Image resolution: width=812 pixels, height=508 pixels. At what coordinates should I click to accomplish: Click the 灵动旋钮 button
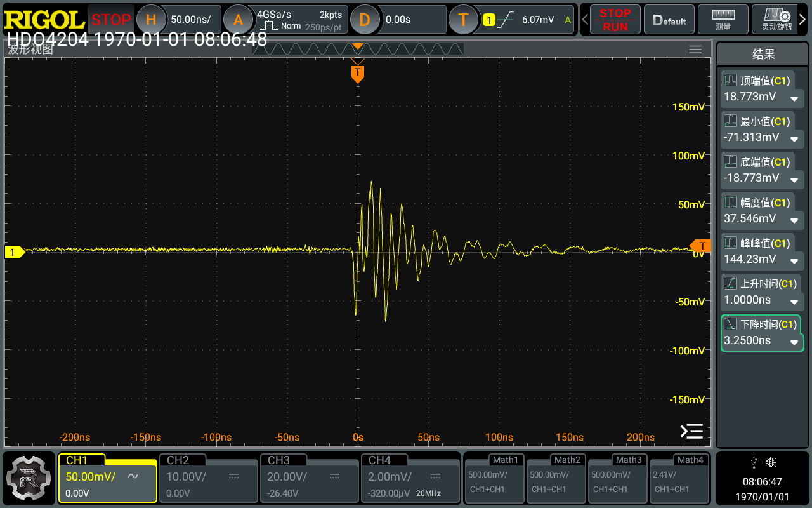[x=776, y=20]
